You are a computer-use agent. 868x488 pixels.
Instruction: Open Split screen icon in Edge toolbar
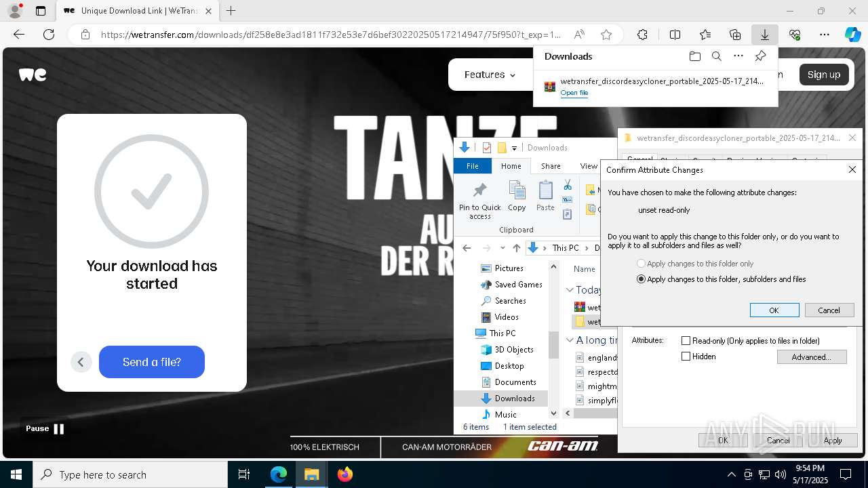click(x=675, y=35)
